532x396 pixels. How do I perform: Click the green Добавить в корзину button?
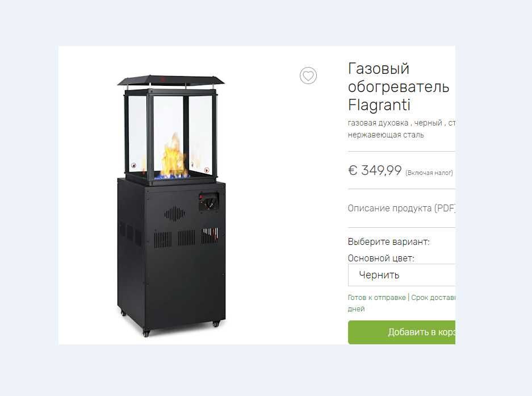pyautogui.click(x=402, y=332)
